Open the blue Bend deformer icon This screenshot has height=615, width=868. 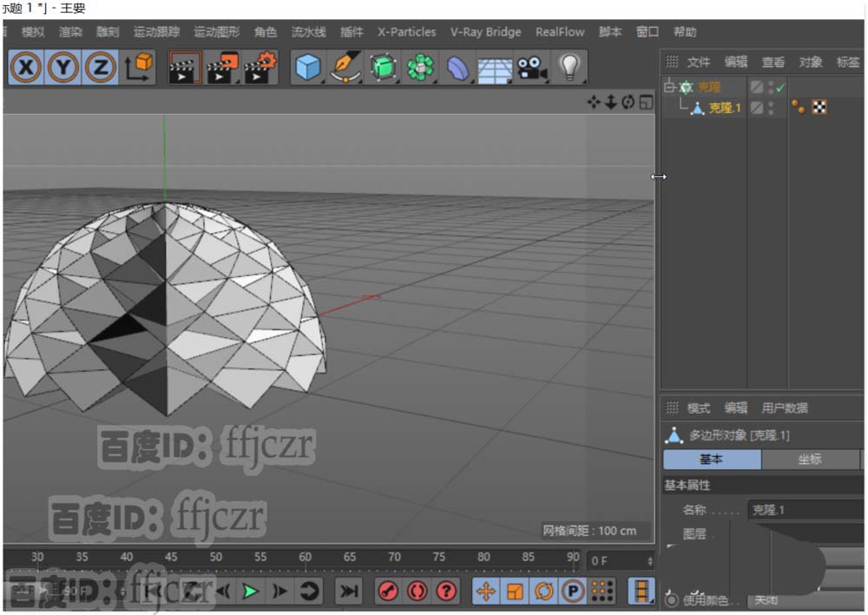tap(457, 68)
